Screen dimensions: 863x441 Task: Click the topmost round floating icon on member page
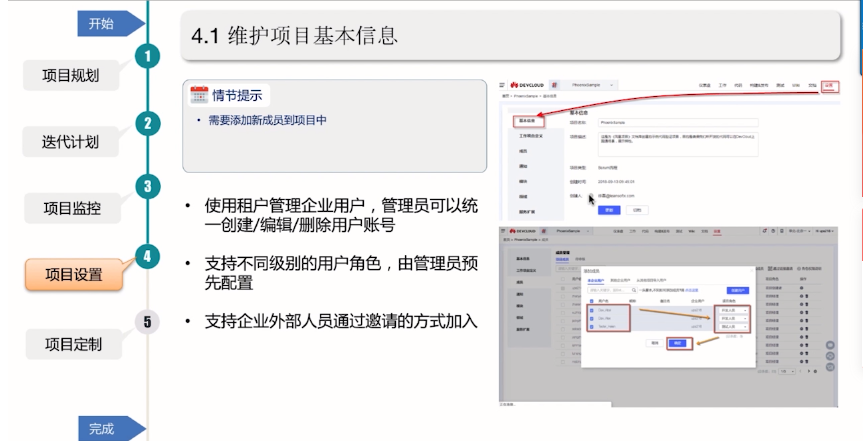(830, 345)
